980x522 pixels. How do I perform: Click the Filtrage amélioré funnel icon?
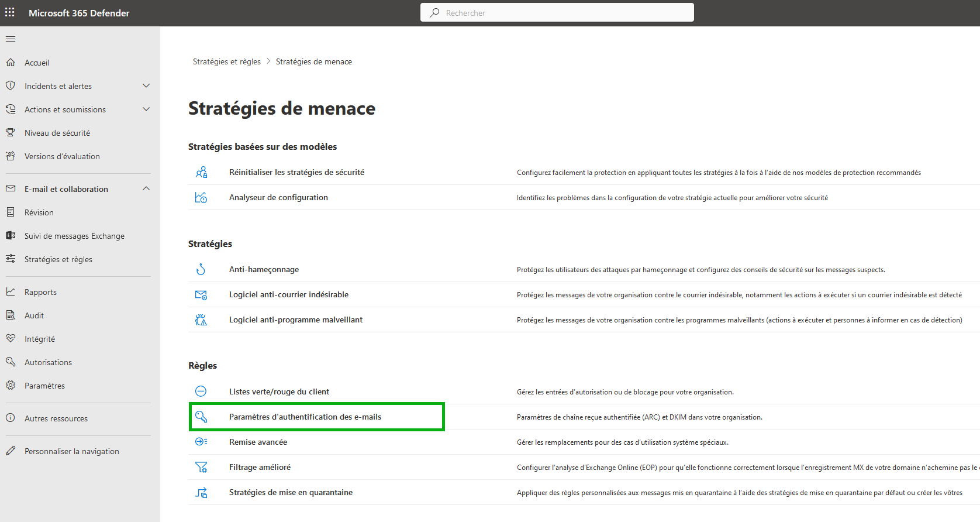coord(201,467)
